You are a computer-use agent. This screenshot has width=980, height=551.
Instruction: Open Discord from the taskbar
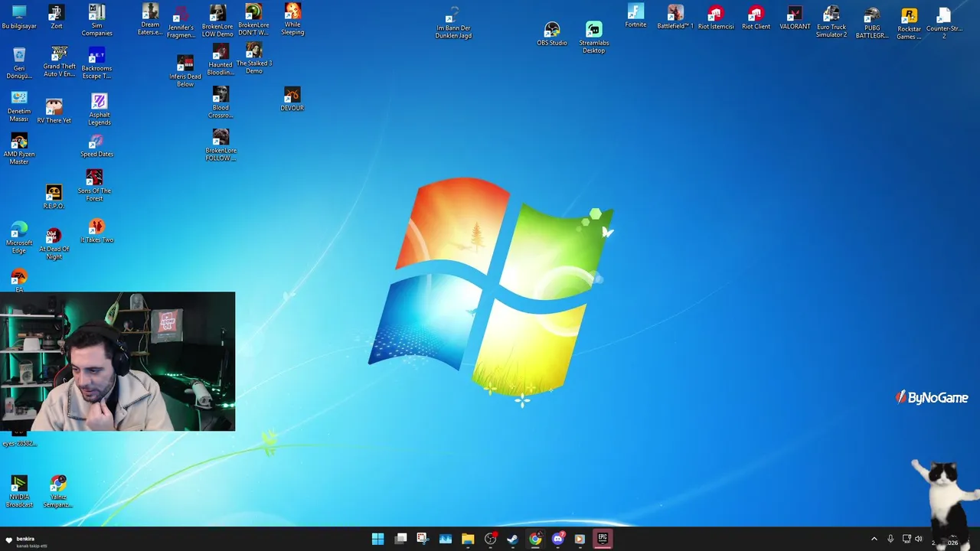point(557,539)
